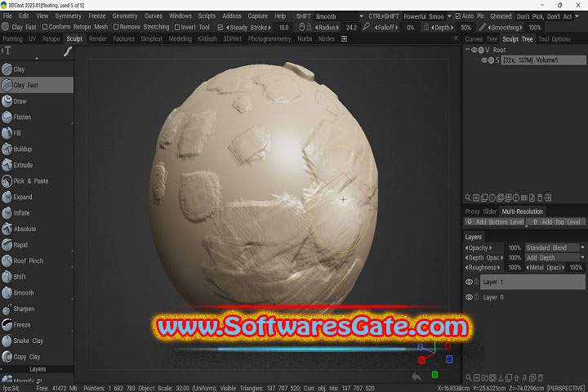Select the Snake Clay brush tool
Image resolution: width=588 pixels, height=392 pixels.
click(x=37, y=341)
